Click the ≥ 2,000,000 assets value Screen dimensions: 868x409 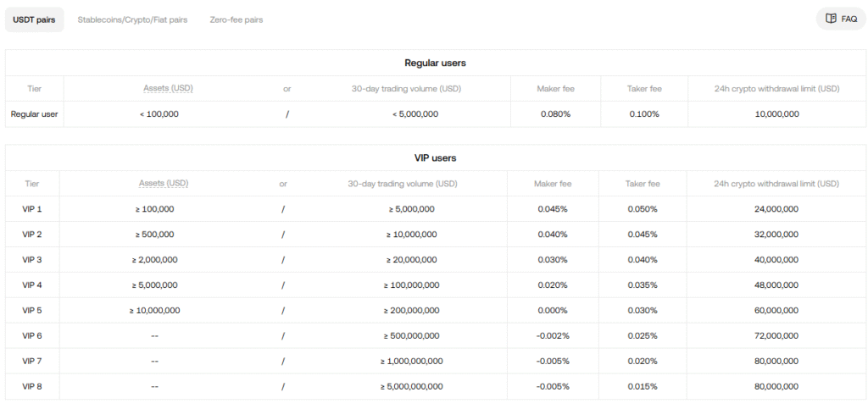(x=154, y=260)
